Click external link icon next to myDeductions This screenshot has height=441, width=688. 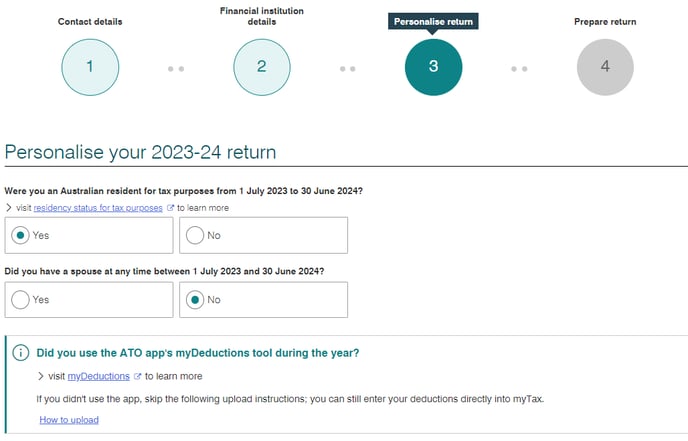tap(137, 376)
